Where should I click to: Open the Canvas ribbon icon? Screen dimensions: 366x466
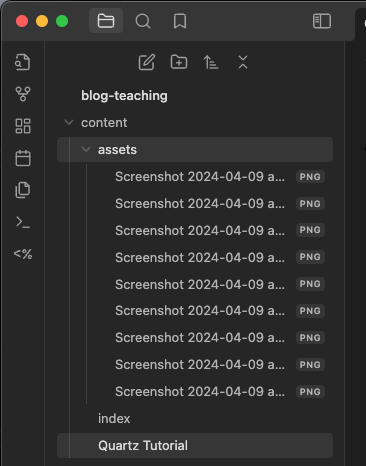pos(23,126)
